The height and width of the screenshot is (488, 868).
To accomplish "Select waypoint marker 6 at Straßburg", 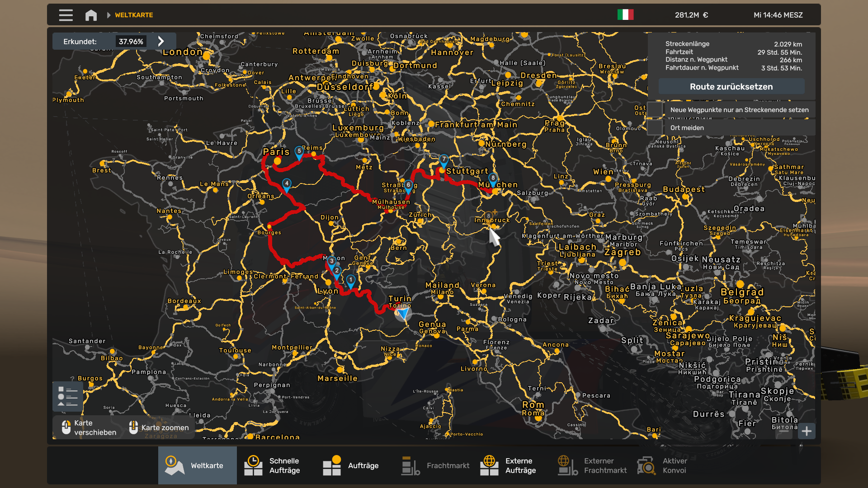I will point(408,186).
